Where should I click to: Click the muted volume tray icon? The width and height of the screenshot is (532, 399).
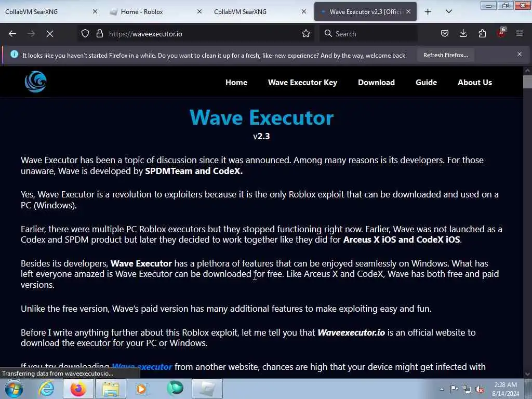[480, 389]
